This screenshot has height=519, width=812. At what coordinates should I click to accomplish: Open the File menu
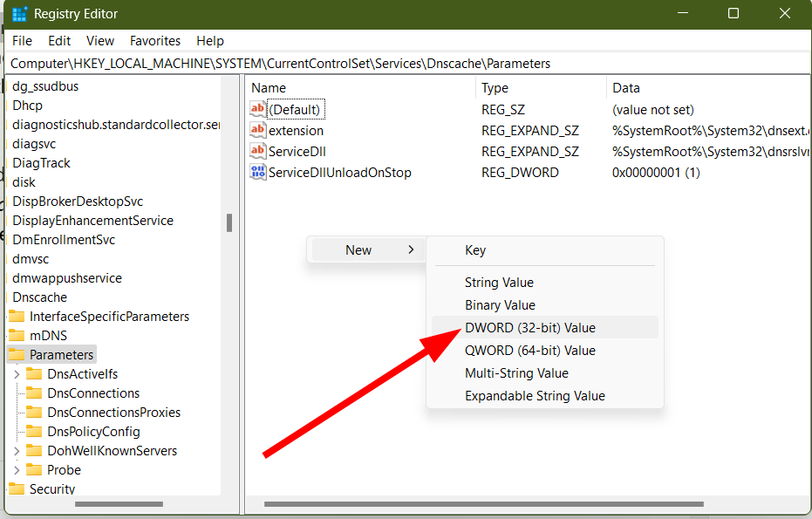(23, 41)
